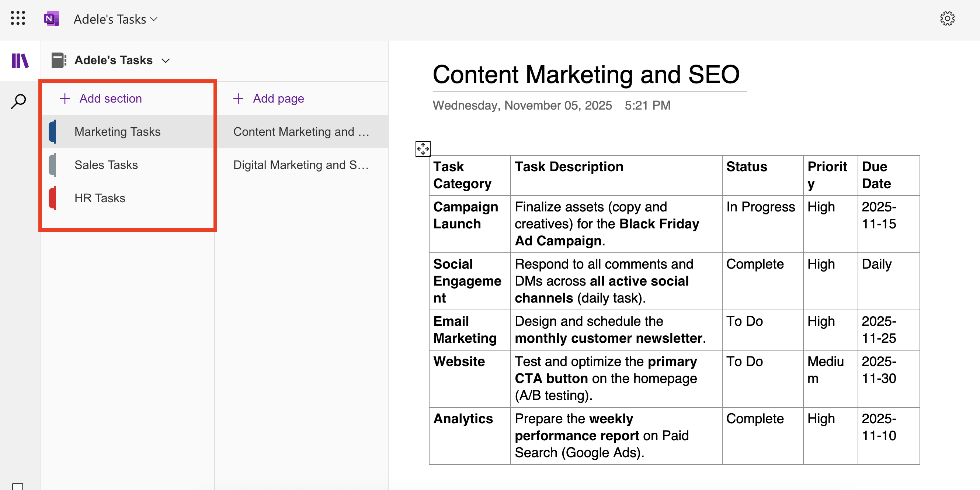Open the Digital Marketing and S... page
Image resolution: width=980 pixels, height=490 pixels.
301,165
